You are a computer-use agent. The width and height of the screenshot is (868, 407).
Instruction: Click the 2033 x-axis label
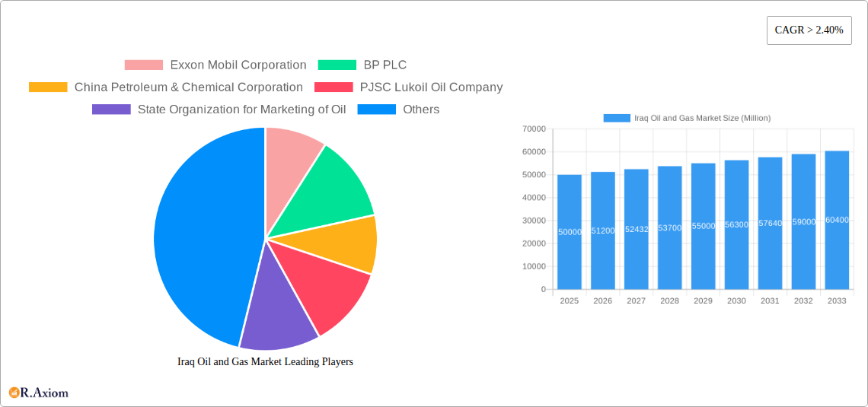pyautogui.click(x=837, y=300)
